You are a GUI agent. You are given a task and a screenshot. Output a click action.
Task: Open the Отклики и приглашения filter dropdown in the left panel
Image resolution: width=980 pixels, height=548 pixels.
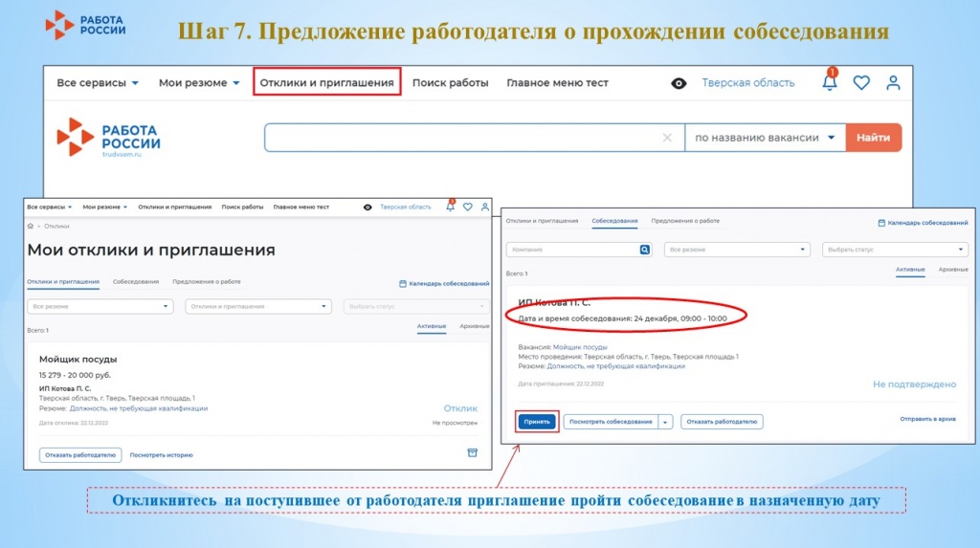click(x=258, y=306)
